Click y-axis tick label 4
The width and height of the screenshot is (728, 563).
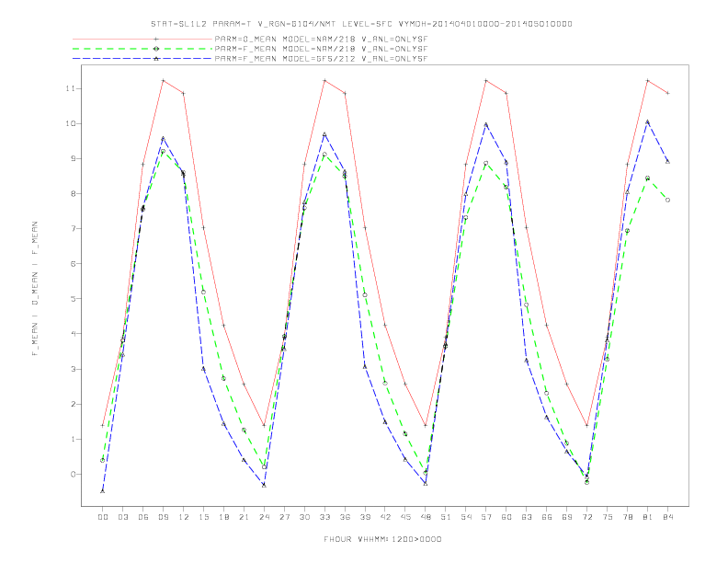click(74, 334)
